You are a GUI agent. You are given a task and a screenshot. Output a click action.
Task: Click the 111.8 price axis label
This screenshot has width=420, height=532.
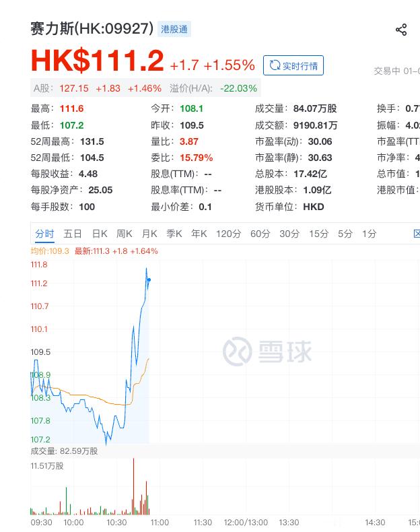click(39, 265)
